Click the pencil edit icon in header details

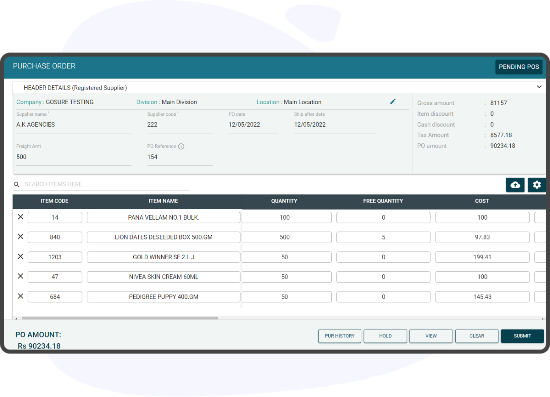(393, 102)
